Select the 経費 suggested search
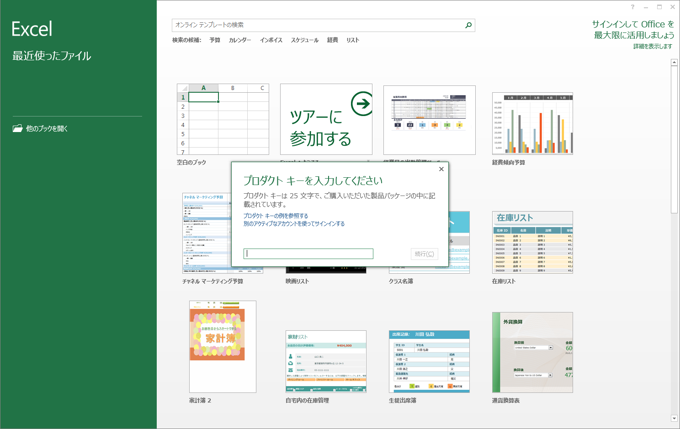 332,40
